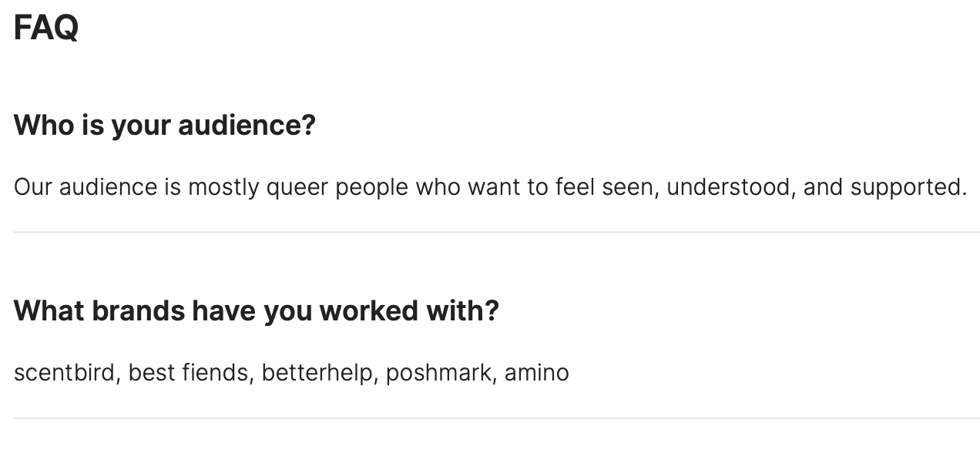
Task: Click "amino" at the end of the brands list
Action: [537, 373]
